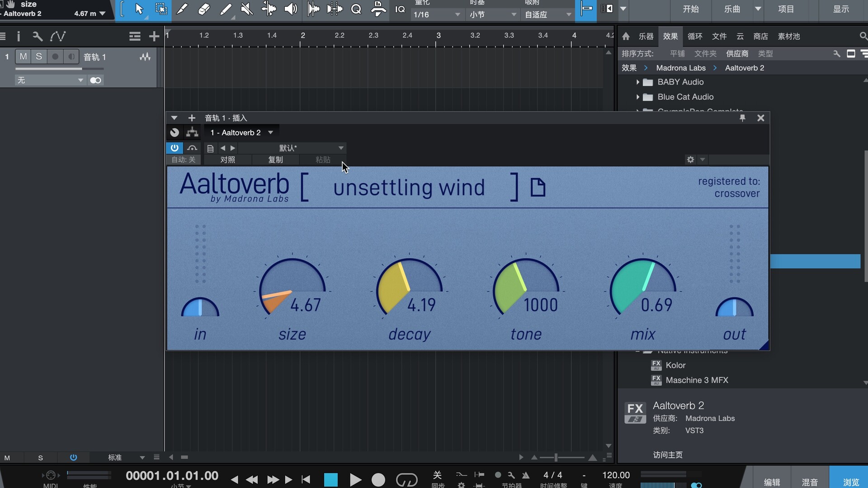868x488 pixels.
Task: Open the 小节 timebase dropdown
Action: click(493, 14)
